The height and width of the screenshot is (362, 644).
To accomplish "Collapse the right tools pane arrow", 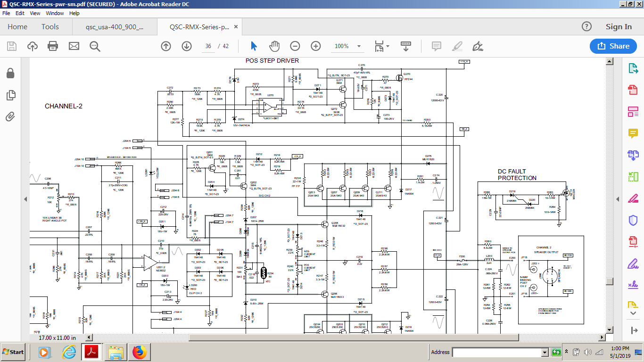I will tap(619, 199).
